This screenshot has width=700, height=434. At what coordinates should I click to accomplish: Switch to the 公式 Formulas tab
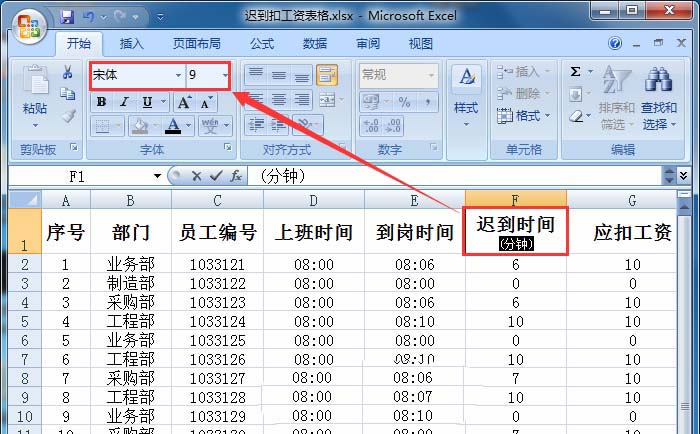click(262, 44)
